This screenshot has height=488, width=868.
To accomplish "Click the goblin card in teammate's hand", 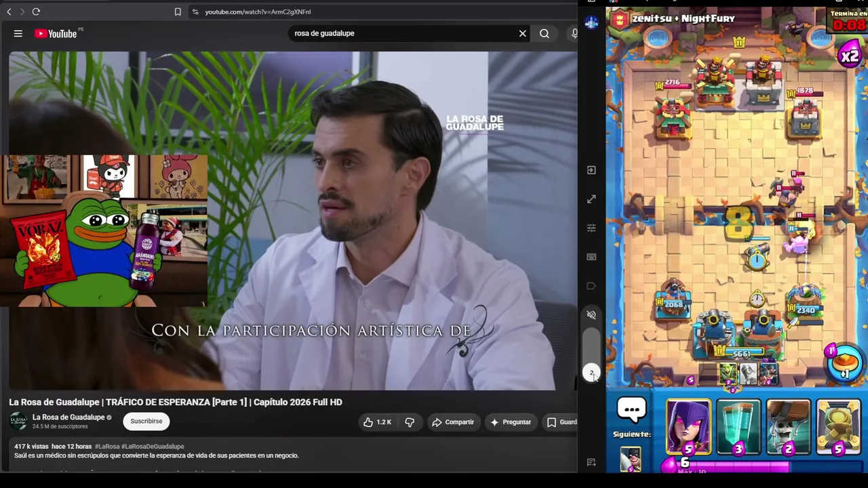I will [x=728, y=373].
